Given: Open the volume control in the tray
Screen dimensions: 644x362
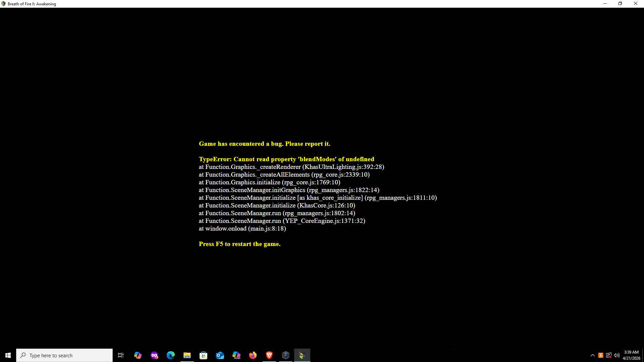Looking at the screenshot, I should point(617,355).
